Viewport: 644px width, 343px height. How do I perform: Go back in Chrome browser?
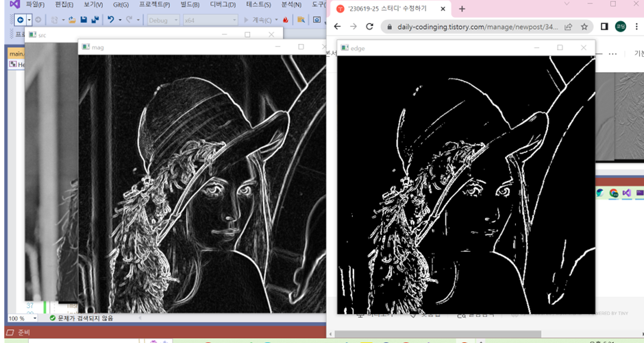click(337, 26)
